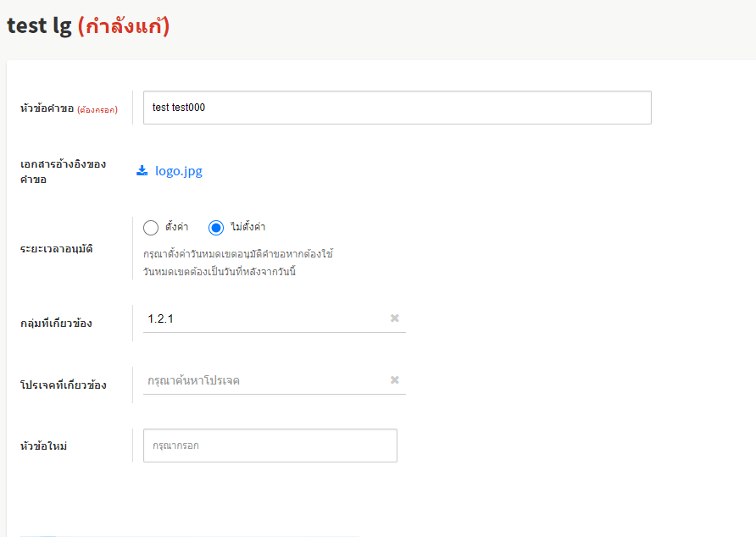Click the new title "กรุณากรอก" input box
This screenshot has height=537, width=756.
[270, 446]
